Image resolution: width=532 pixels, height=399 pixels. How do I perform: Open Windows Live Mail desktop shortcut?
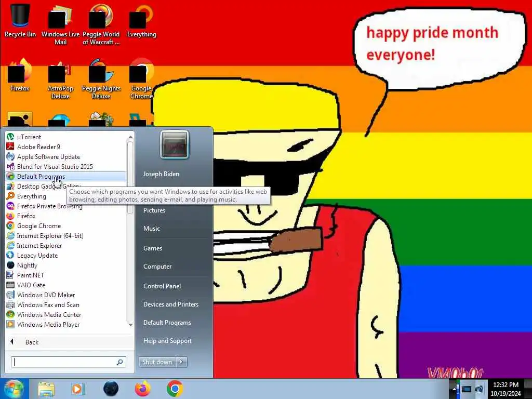[60, 24]
